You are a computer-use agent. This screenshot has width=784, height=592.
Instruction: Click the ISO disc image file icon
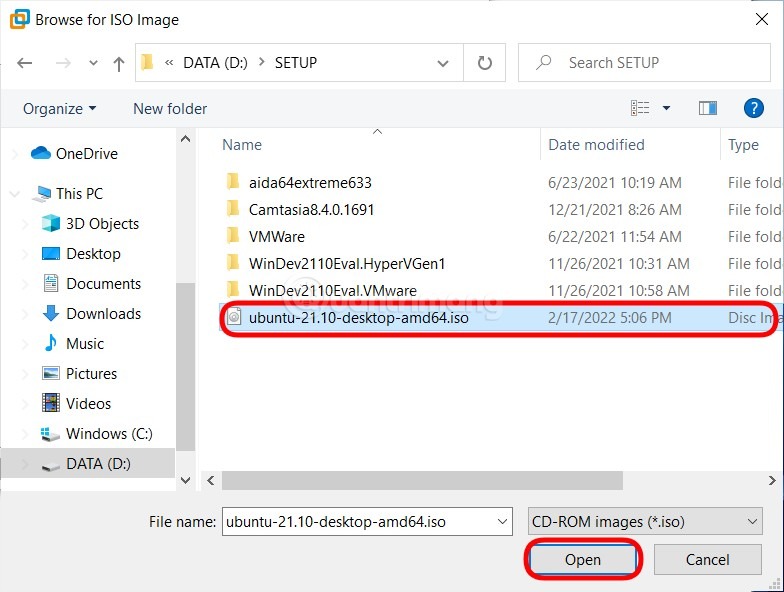234,317
